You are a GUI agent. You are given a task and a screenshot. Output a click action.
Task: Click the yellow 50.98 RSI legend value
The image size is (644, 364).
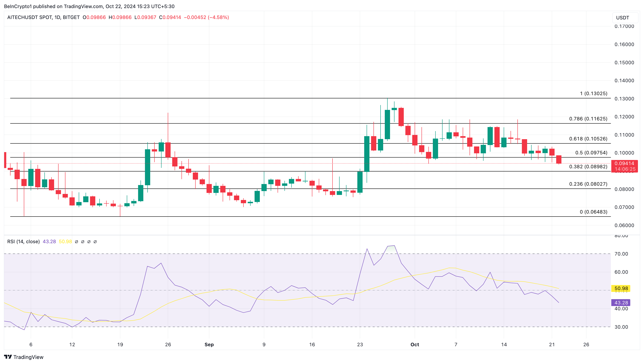65,241
